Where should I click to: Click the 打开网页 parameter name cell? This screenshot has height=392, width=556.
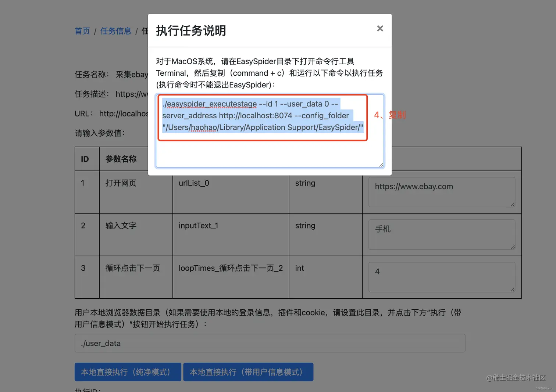(x=121, y=183)
